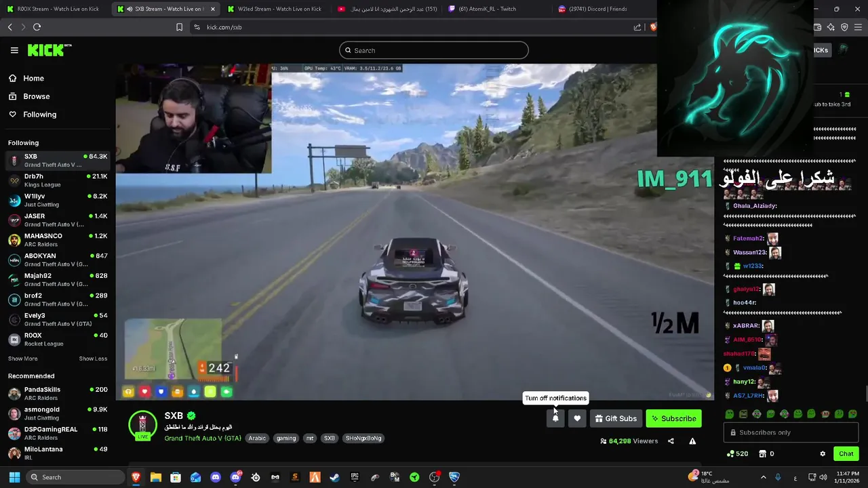Viewport: 868px width, 488px height.
Task: Bookmark this page icon
Action: click(179, 27)
